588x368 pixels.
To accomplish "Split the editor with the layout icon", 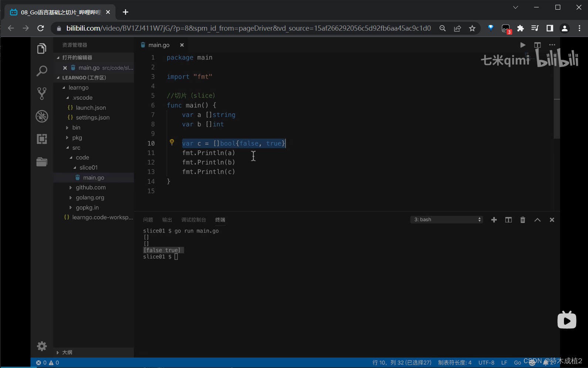I will click(537, 45).
